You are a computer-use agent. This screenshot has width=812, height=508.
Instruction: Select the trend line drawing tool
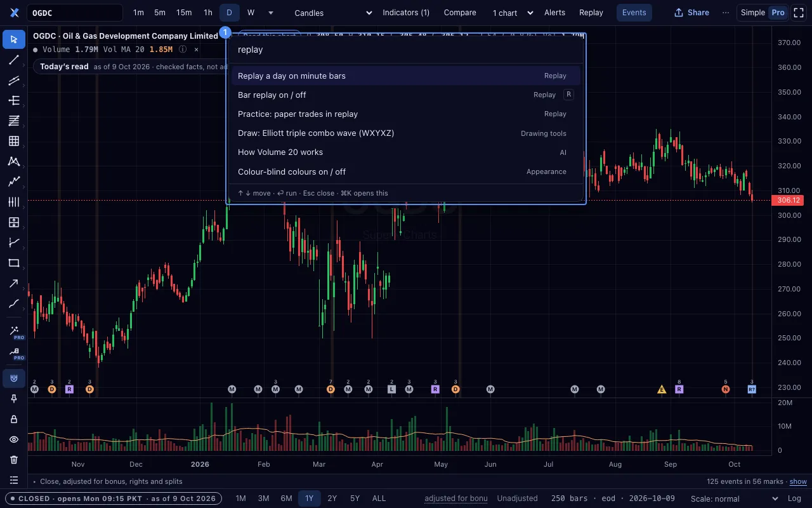point(14,60)
